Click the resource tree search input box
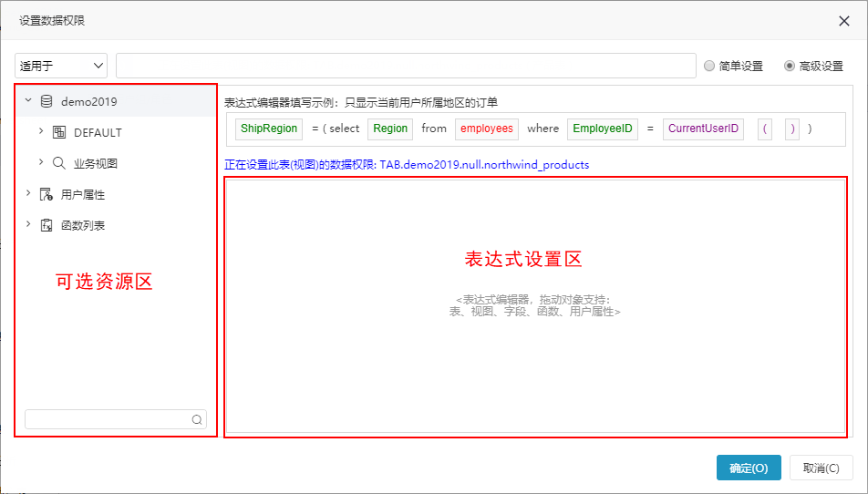Screen dimensions: 868x494 116,420
